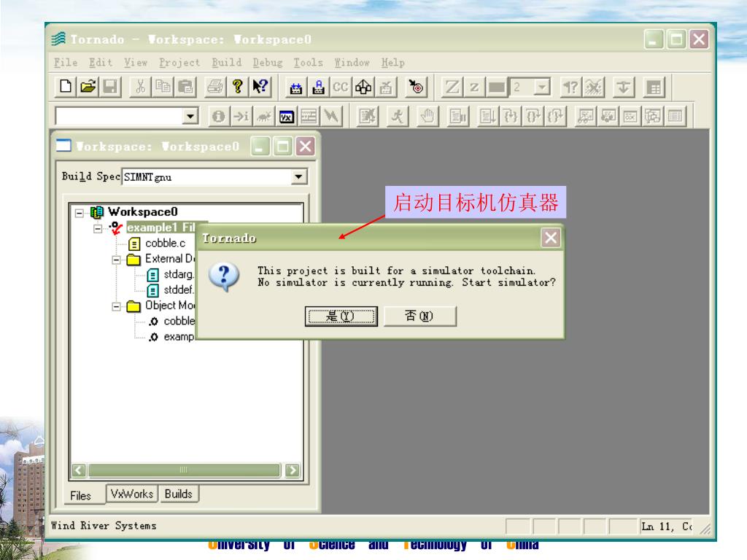The image size is (747, 560).
Task: Click the New file toolbar icon
Action: coord(65,86)
